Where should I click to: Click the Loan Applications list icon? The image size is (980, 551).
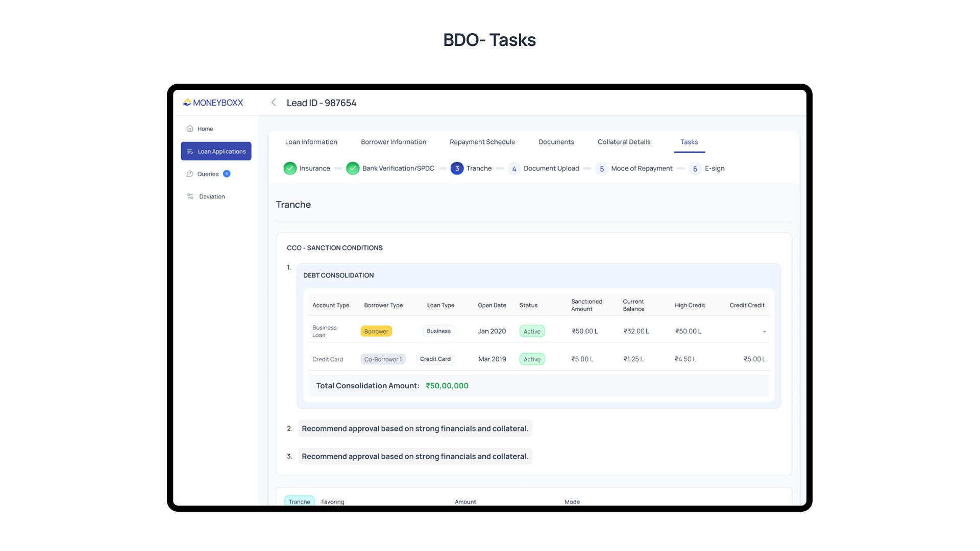tap(190, 152)
